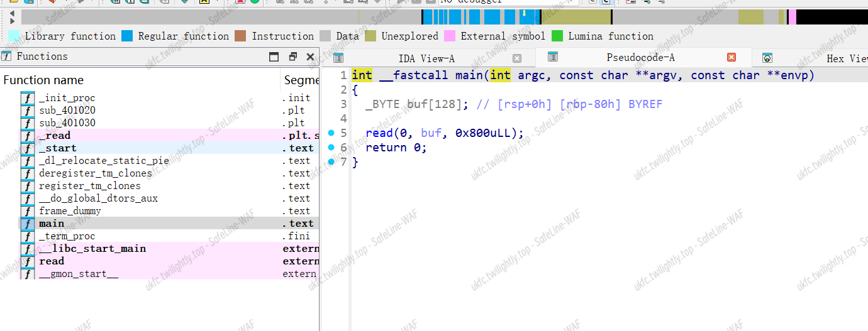Click the Segment column header
Screen dimensions: 868x331
click(301, 80)
